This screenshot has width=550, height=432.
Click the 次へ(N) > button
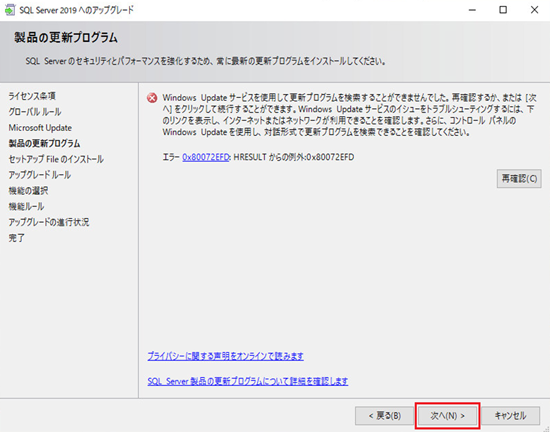pyautogui.click(x=447, y=416)
